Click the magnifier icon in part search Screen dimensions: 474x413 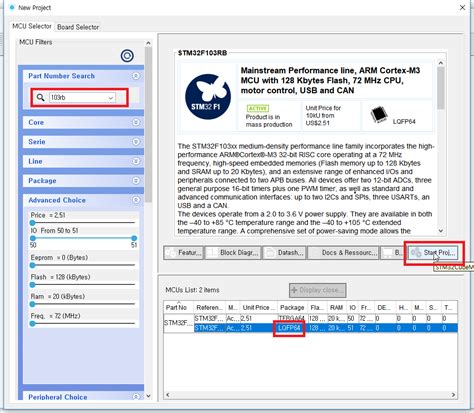[40, 97]
